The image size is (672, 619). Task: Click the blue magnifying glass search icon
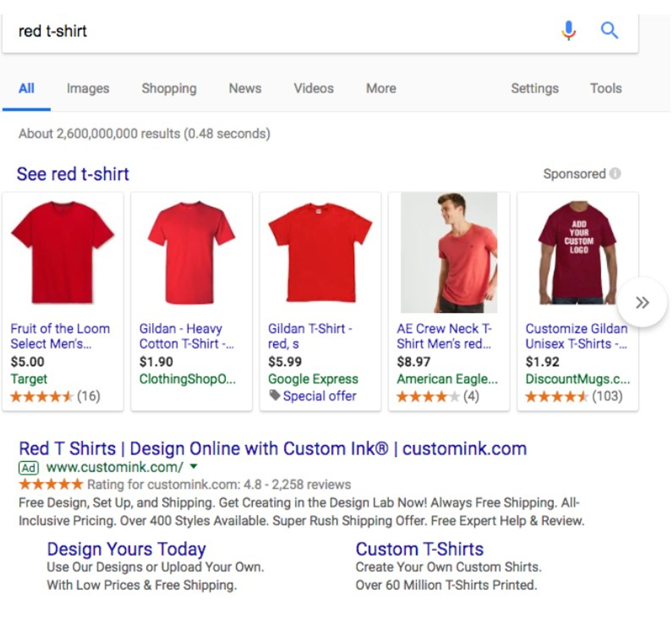click(609, 30)
